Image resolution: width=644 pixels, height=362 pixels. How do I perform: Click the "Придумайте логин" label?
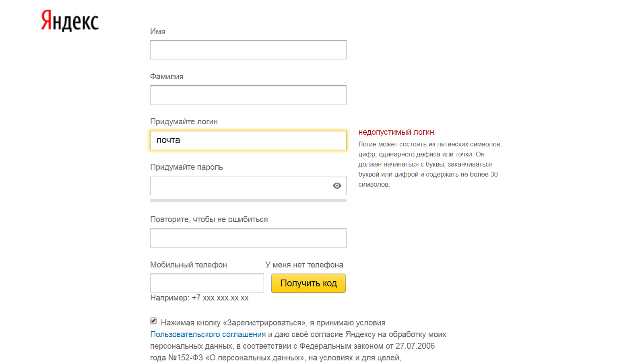click(184, 121)
